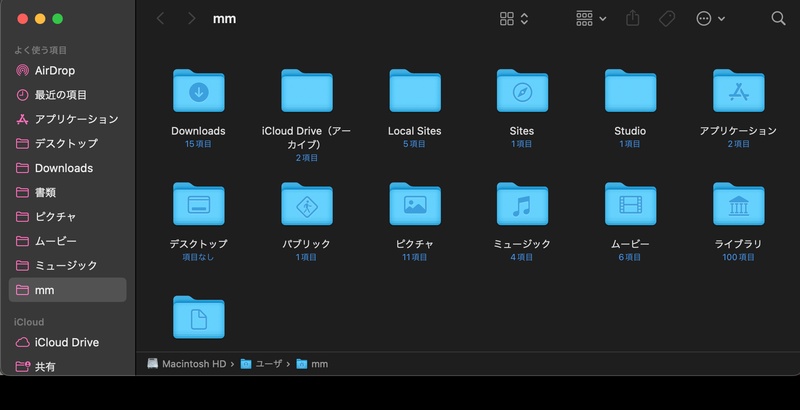Open the ムービー folder in the grid
800x410 pixels.
coord(630,204)
